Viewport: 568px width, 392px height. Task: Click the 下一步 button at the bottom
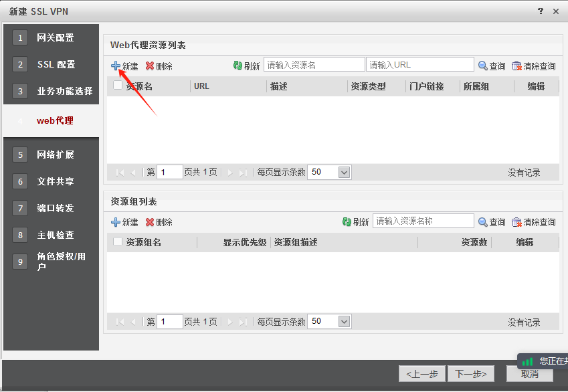(x=471, y=374)
